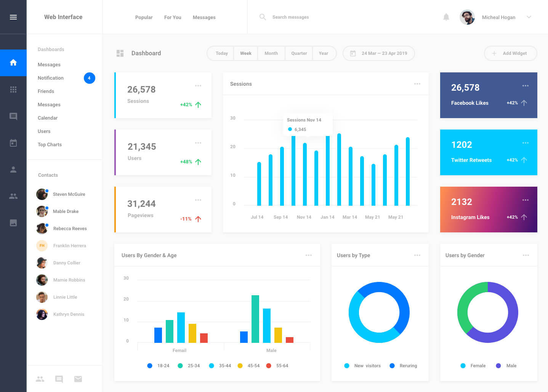
Task: Open the image gallery icon in sidebar
Action: 13,223
